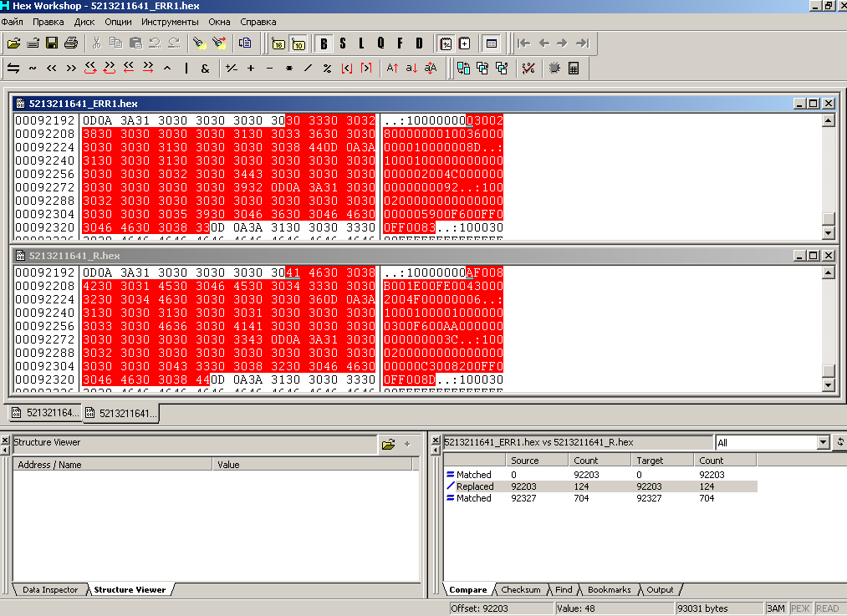Open the Справка menu
Viewport: 847px width, 616px height.
258,22
